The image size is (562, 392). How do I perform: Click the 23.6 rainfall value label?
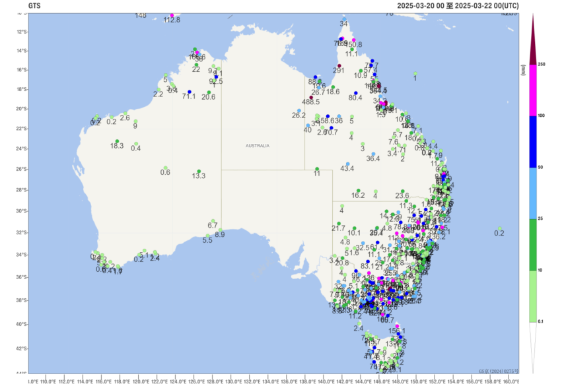tap(402, 195)
